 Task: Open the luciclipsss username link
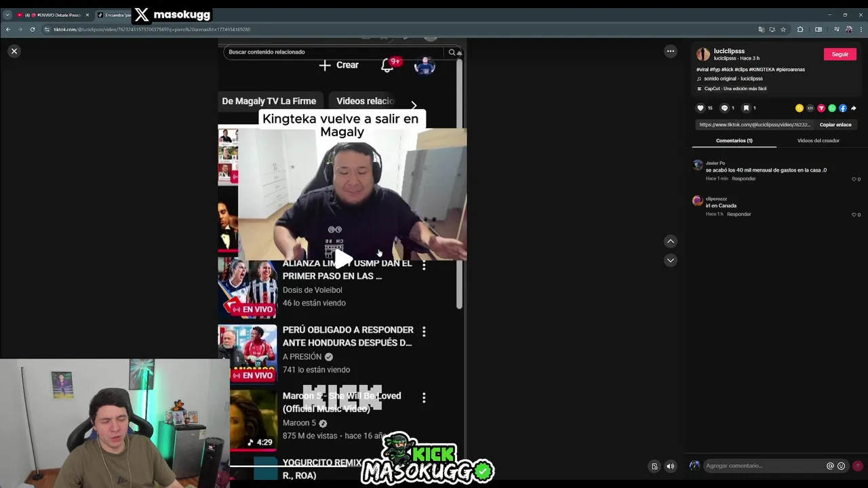pyautogui.click(x=729, y=51)
